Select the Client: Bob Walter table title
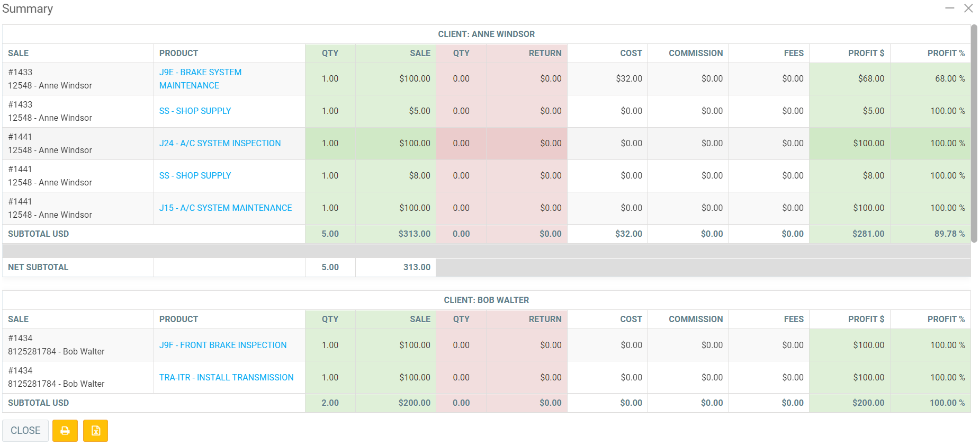 tap(486, 300)
